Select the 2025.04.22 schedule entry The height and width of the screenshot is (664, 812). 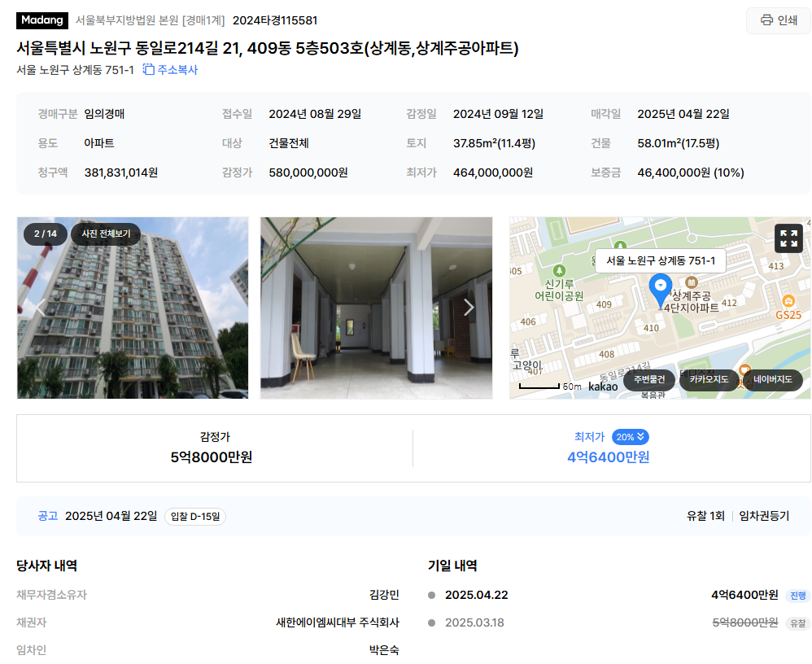619,595
